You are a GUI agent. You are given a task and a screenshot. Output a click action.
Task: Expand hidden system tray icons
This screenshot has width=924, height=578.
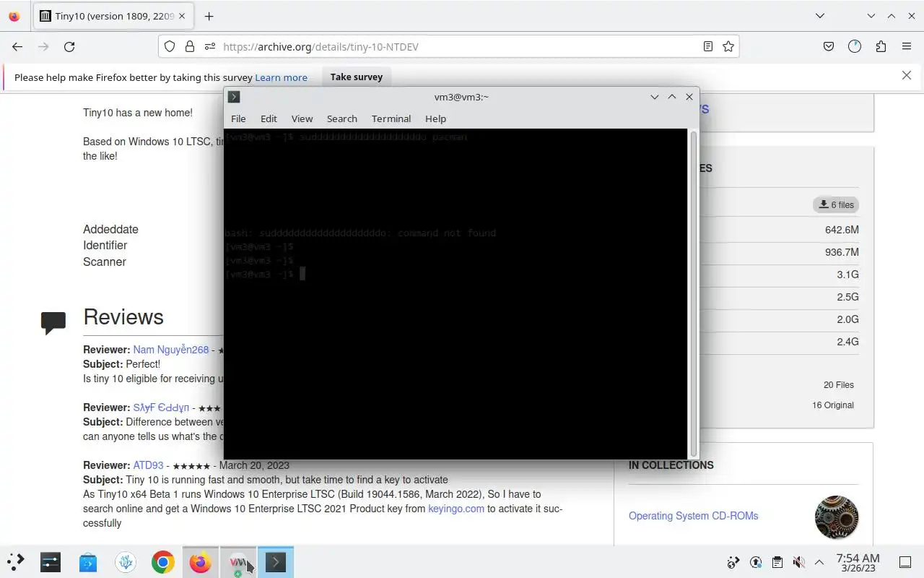pyautogui.click(x=819, y=562)
